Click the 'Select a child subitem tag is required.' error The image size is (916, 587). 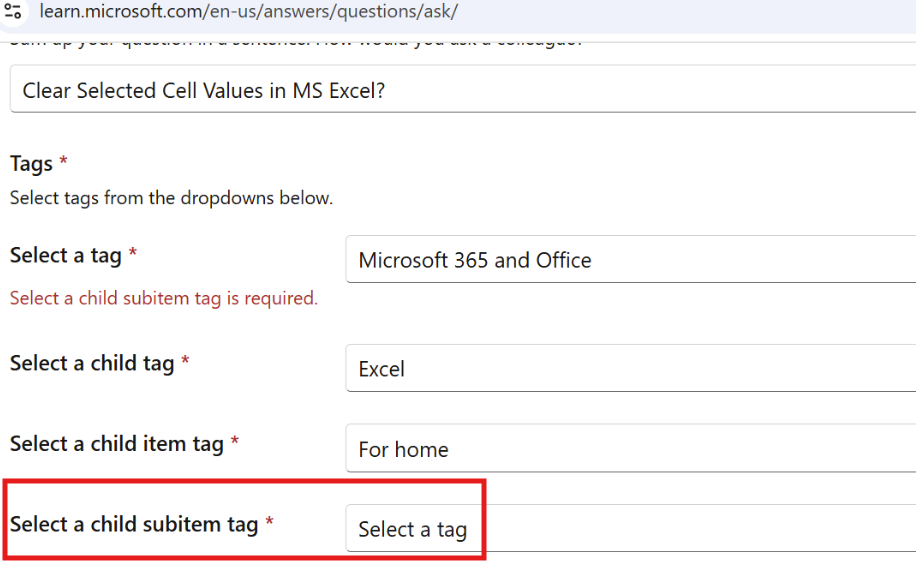click(164, 298)
